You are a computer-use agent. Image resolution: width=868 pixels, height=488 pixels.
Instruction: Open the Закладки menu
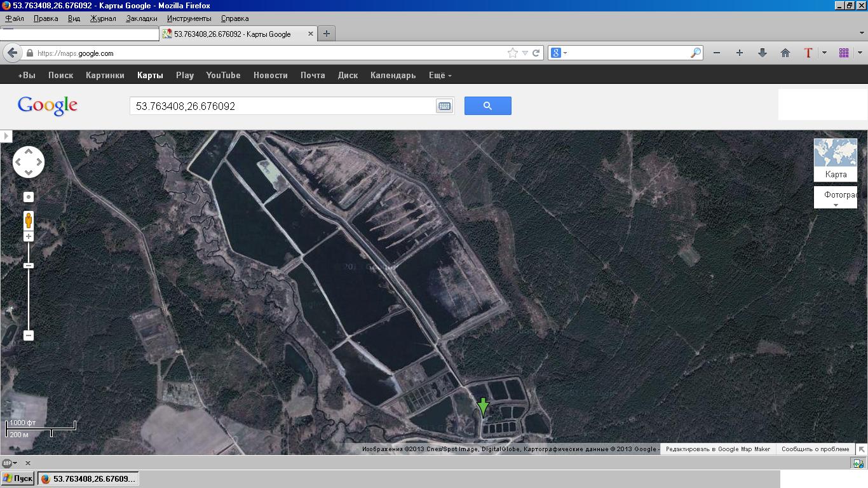point(141,18)
